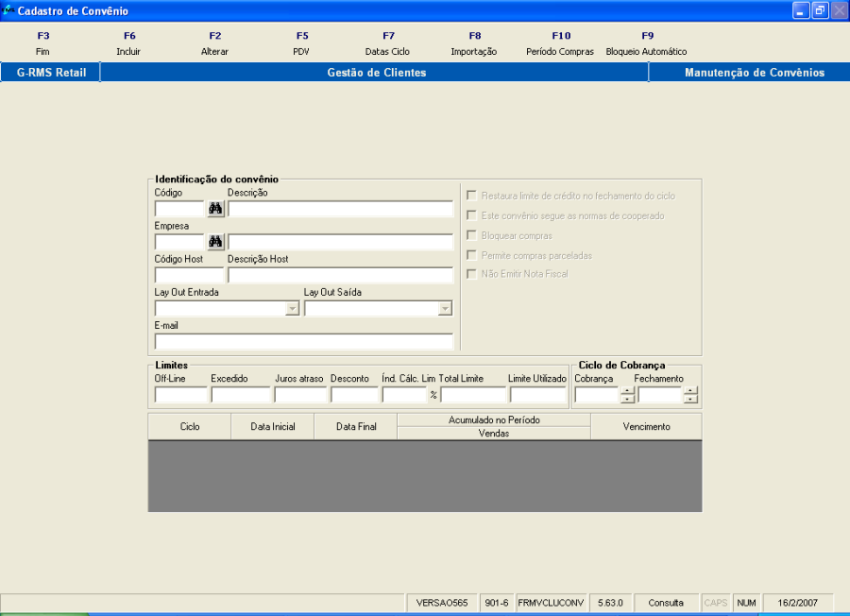Click F3 Fim to exit
This screenshot has width=850, height=616.
tap(42, 43)
